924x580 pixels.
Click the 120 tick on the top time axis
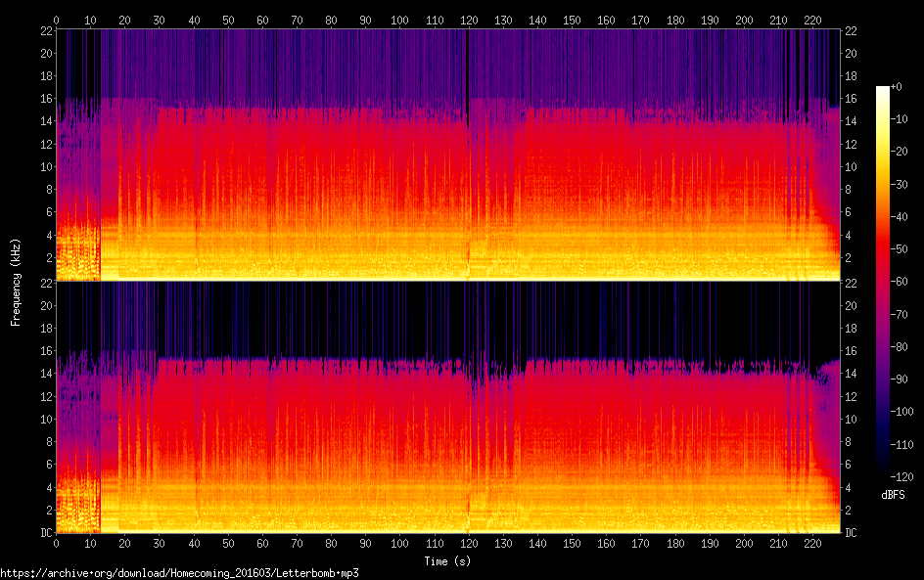click(x=469, y=20)
